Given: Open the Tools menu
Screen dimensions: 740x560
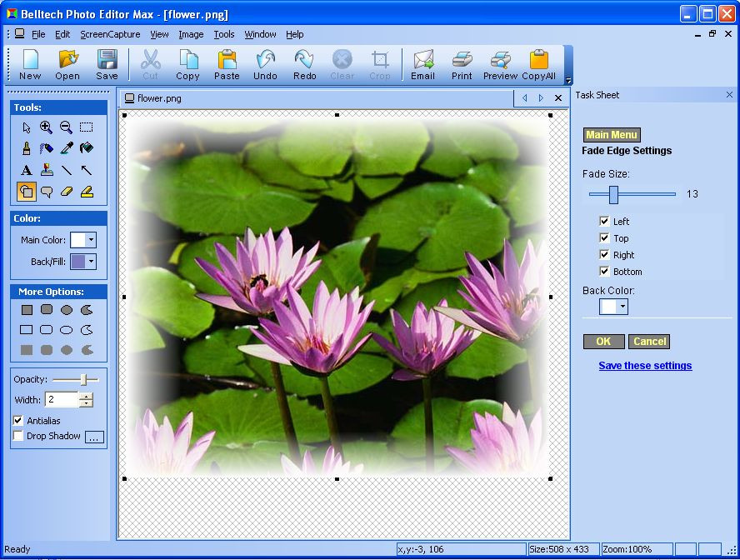Looking at the screenshot, I should tap(223, 34).
